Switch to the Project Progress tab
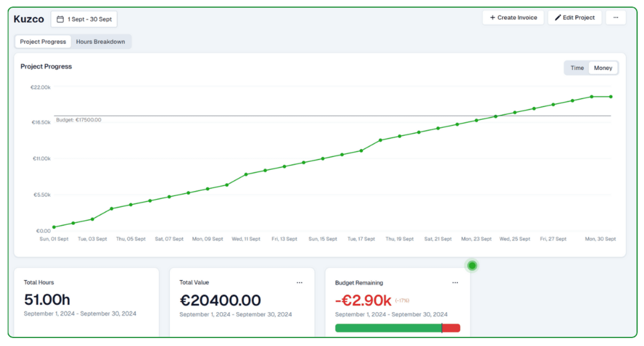 click(43, 42)
